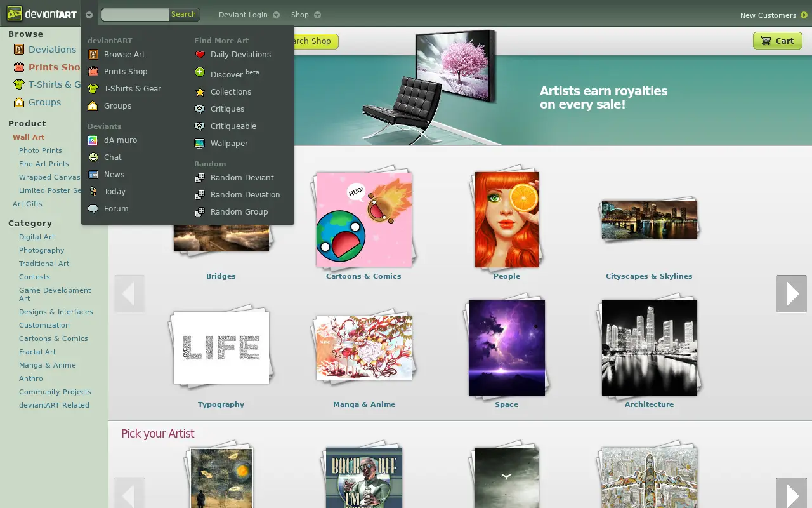The height and width of the screenshot is (508, 812).
Task: Click next arrow in category carousel
Action: coord(792,293)
